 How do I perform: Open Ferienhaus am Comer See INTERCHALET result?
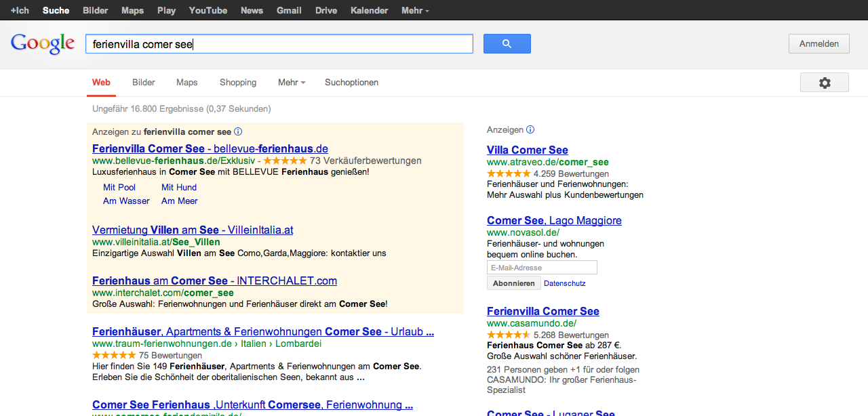(x=214, y=281)
